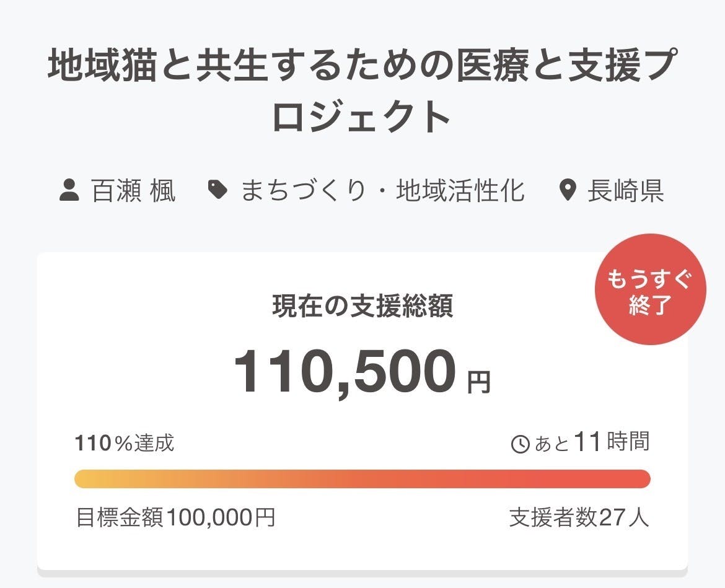Open the project title 地域猫と共生するための医療と支援プロジェクト
This screenshot has height=588, width=725.
362,91
